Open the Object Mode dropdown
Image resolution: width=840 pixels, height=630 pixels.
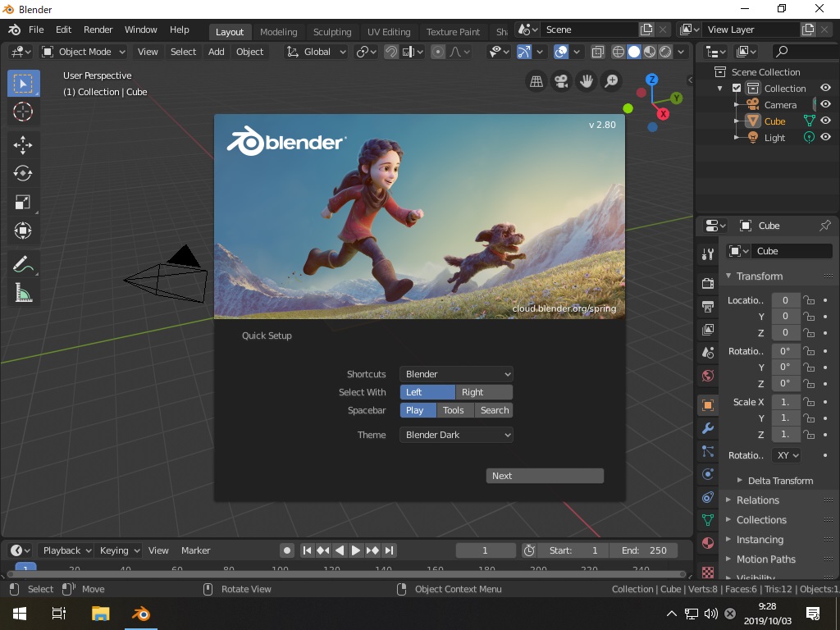coord(84,52)
